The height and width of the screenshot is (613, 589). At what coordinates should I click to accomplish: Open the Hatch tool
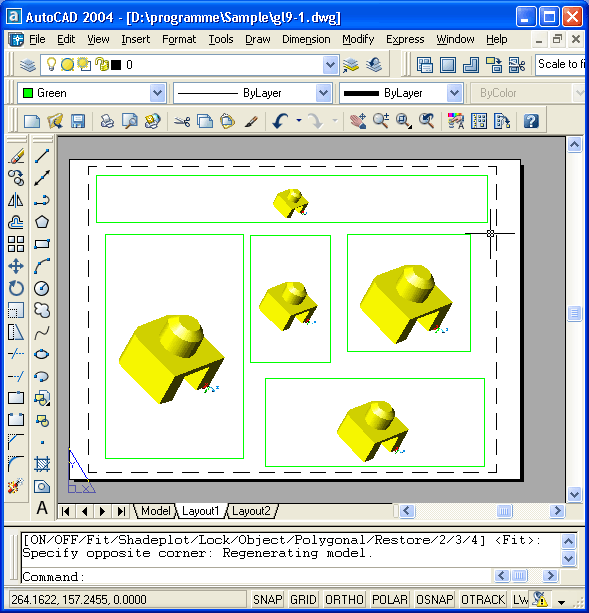(42, 464)
